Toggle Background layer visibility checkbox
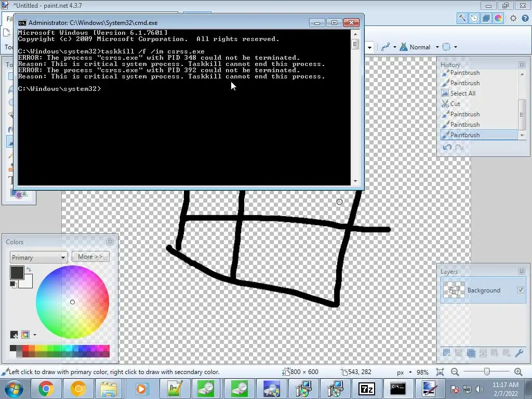532x399 pixels. (521, 289)
